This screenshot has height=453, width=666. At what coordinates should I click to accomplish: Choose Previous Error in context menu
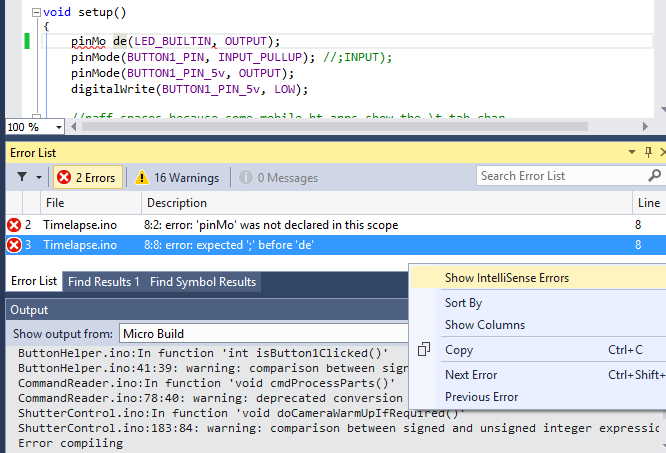click(x=538, y=397)
